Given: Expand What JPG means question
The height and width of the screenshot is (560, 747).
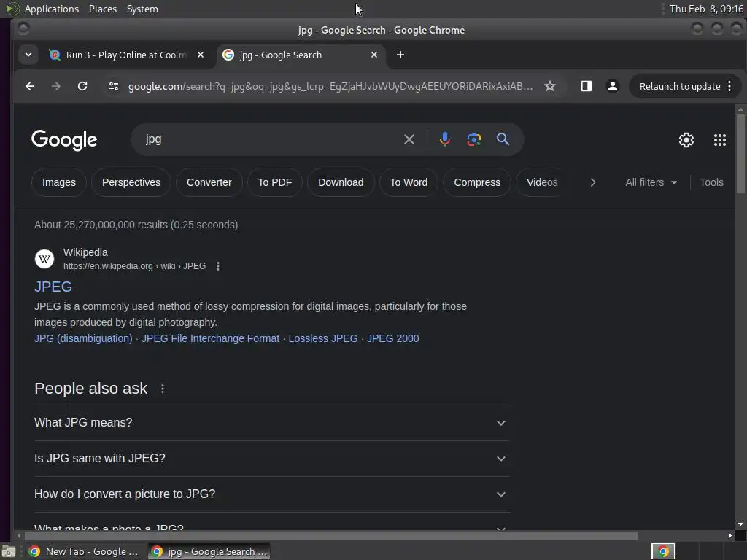Looking at the screenshot, I should pyautogui.click(x=271, y=423).
